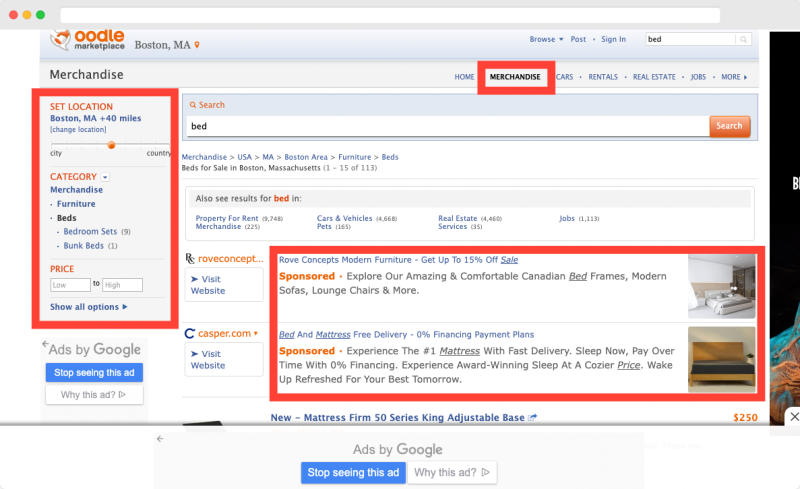Open the external link icon beside Mattress Firm listing
The image size is (800, 489).
pyautogui.click(x=532, y=418)
